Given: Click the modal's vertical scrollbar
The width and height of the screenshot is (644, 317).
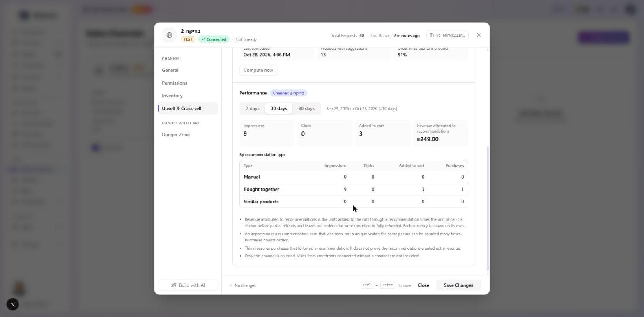Looking at the screenshot, I should [488, 208].
